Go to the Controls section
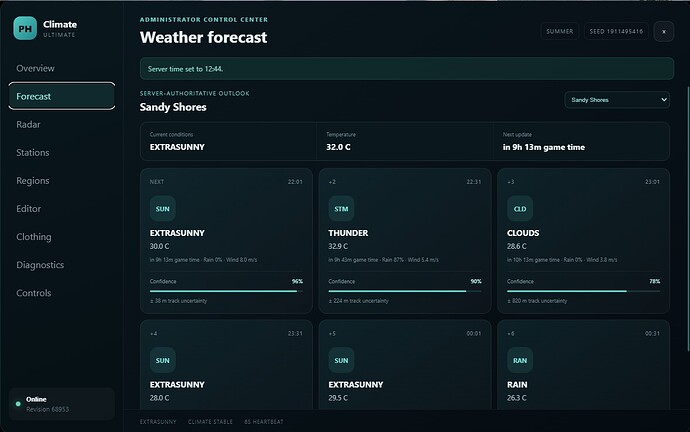Screen dimensions: 690x432 coord(62,293)
